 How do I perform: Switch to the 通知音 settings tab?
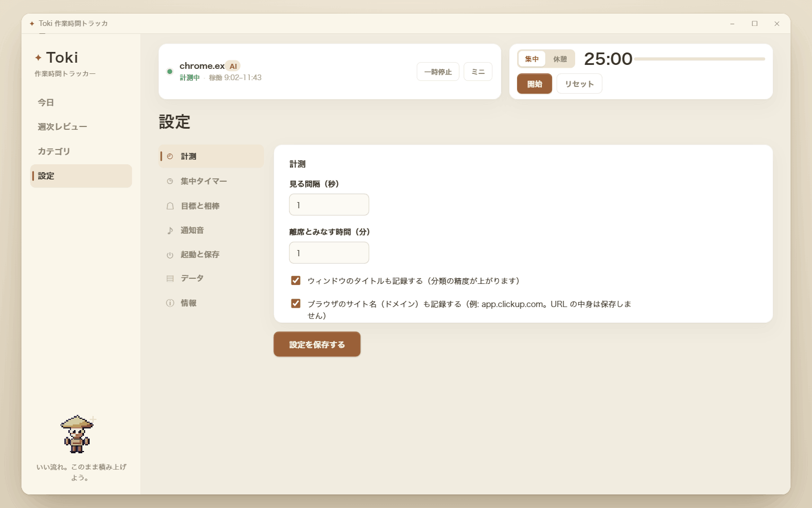click(211, 230)
